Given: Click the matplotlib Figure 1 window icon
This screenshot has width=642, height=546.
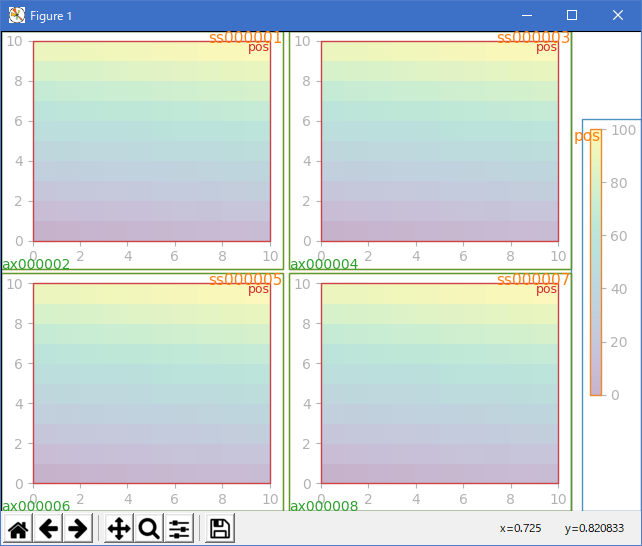Looking at the screenshot, I should tap(17, 16).
